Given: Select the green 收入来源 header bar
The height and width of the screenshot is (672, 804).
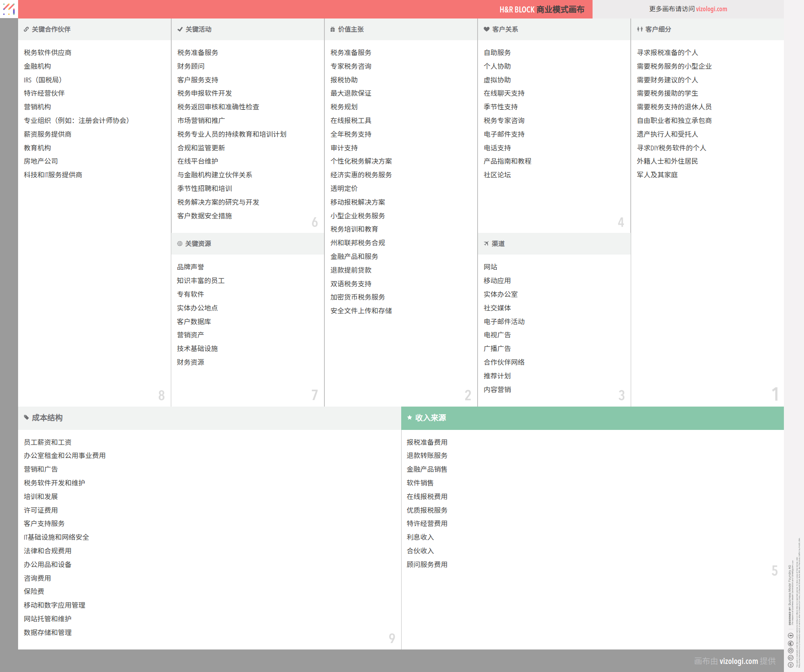Looking at the screenshot, I should [x=592, y=418].
